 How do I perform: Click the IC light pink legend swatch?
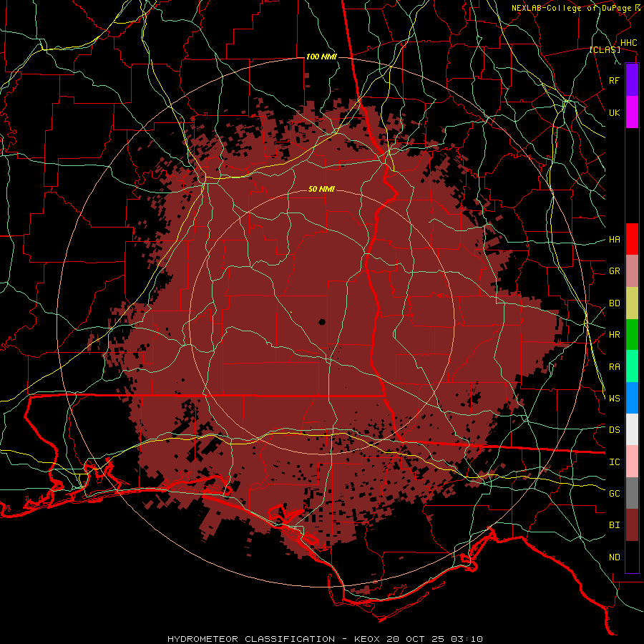(x=632, y=462)
